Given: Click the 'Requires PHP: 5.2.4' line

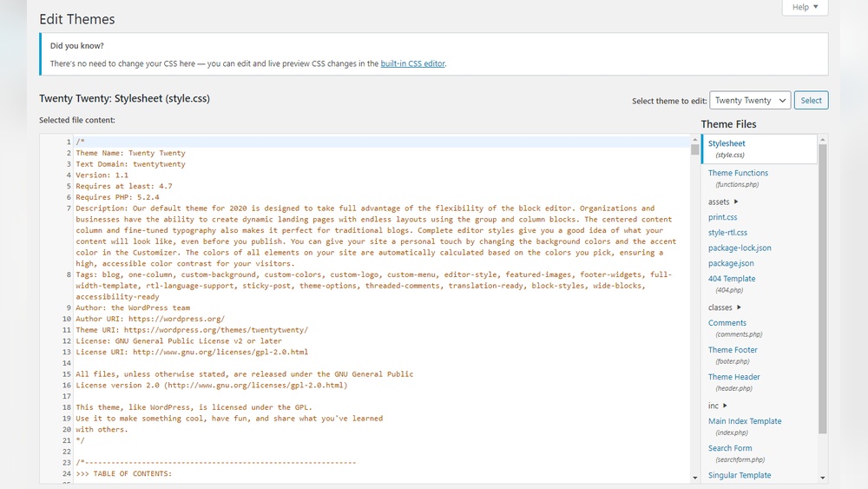Looking at the screenshot, I should click(117, 197).
